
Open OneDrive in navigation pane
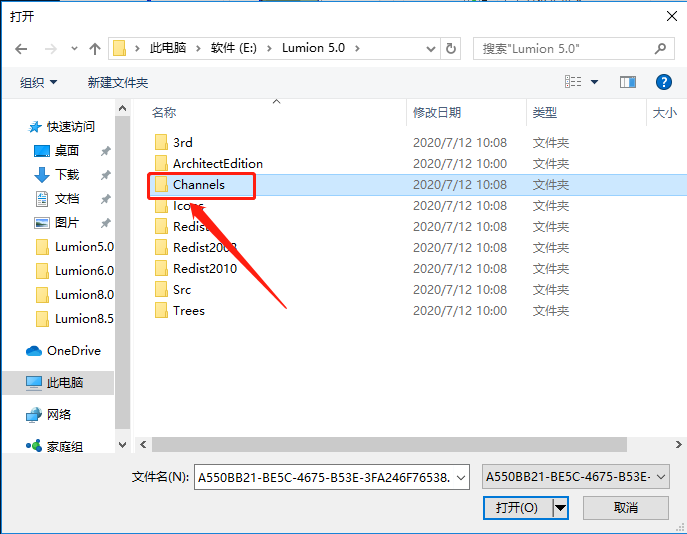click(63, 351)
